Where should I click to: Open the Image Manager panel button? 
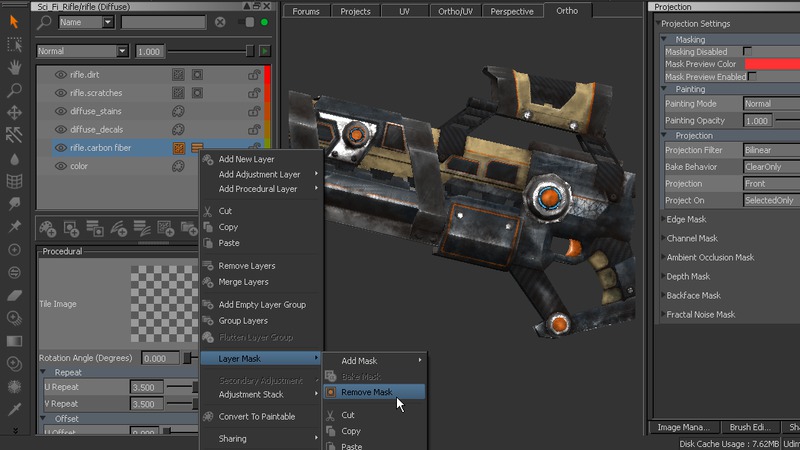[x=686, y=427]
